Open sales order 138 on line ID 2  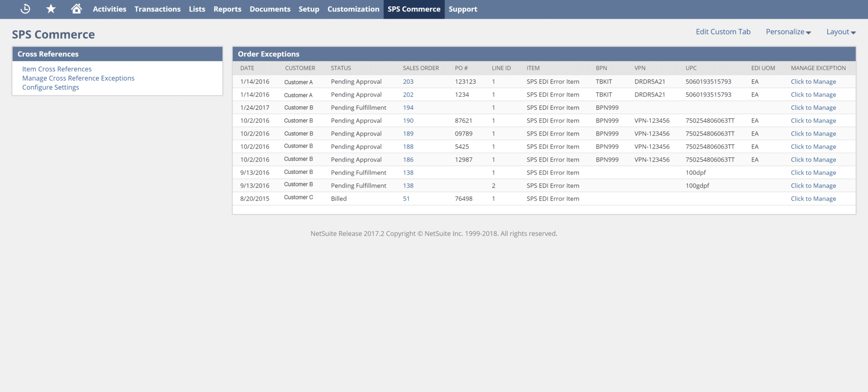(x=408, y=185)
